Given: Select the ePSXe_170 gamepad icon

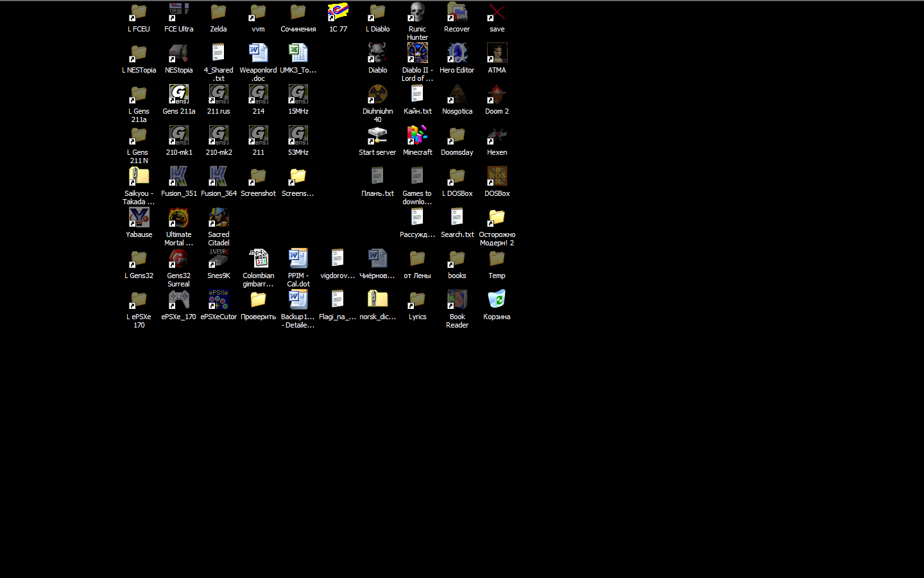Looking at the screenshot, I should 178,301.
